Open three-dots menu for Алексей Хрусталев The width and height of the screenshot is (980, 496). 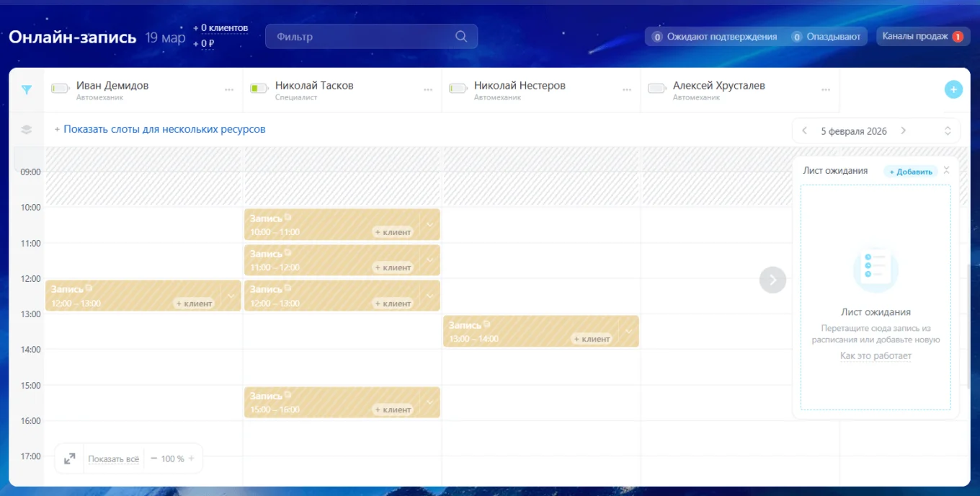[826, 90]
